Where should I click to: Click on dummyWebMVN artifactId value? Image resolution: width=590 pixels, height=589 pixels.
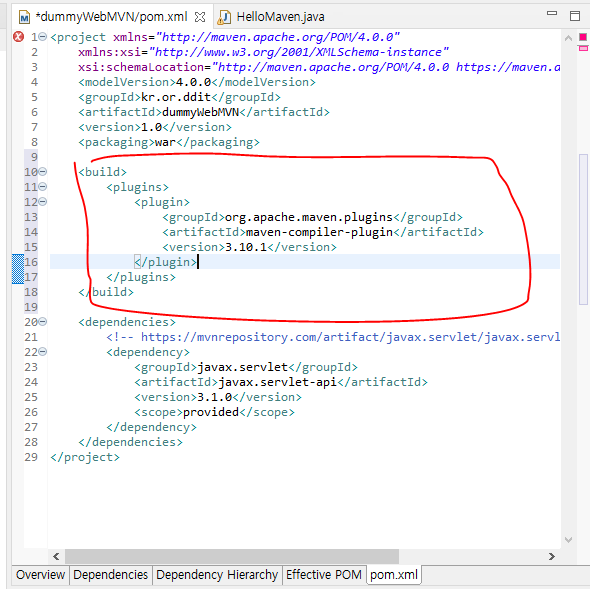[201, 112]
